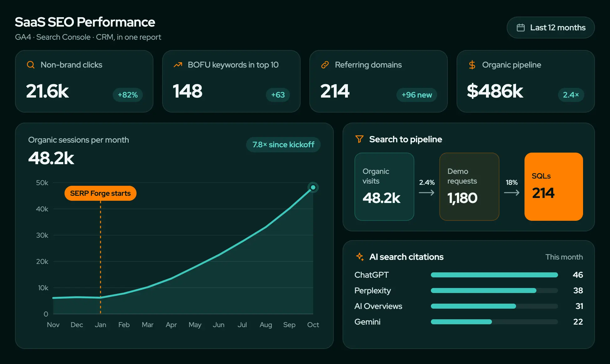Open the Last 12 months date range selector
The height and width of the screenshot is (364, 610).
(551, 28)
